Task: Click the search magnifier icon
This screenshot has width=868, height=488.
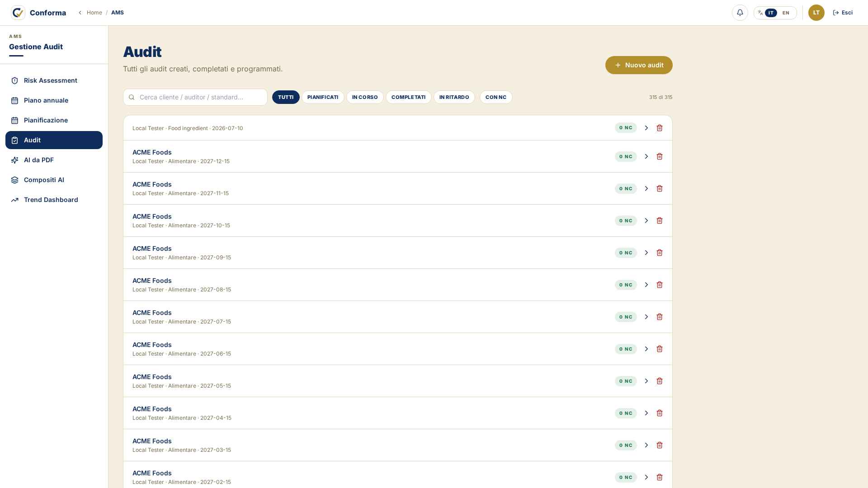Action: tap(132, 97)
